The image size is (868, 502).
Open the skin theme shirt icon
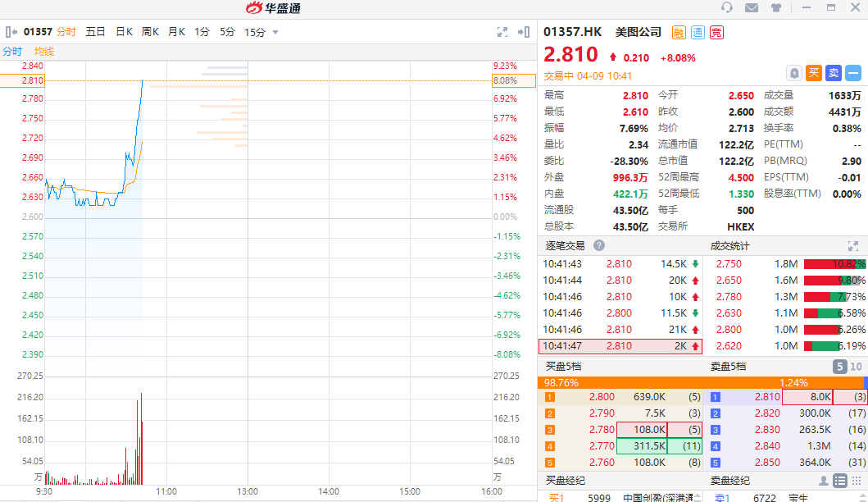click(x=775, y=8)
